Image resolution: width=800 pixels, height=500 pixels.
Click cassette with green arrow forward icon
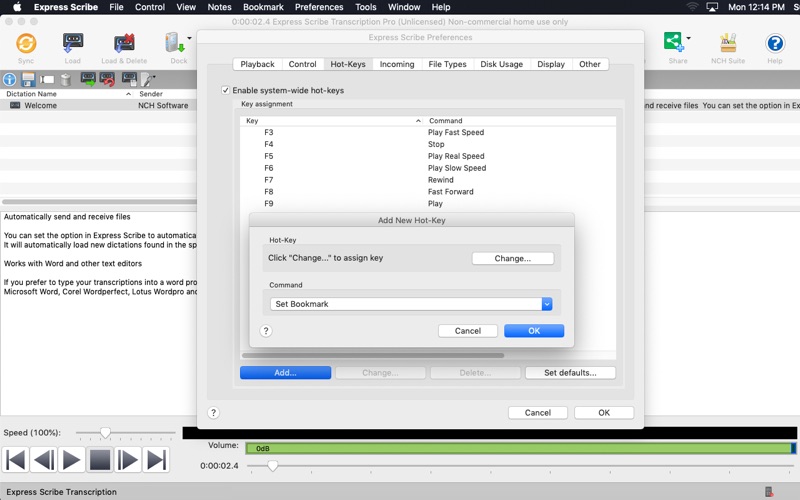pyautogui.click(x=88, y=79)
